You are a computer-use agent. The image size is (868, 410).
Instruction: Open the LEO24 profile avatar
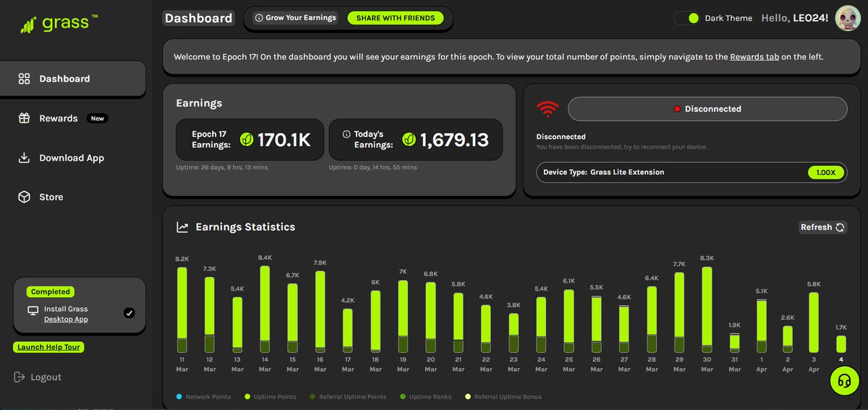tap(847, 18)
